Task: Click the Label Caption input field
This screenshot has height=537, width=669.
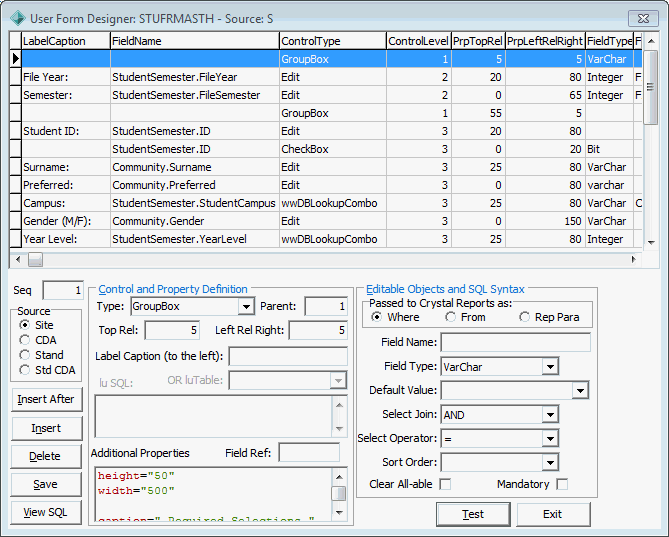Action: pyautogui.click(x=288, y=356)
